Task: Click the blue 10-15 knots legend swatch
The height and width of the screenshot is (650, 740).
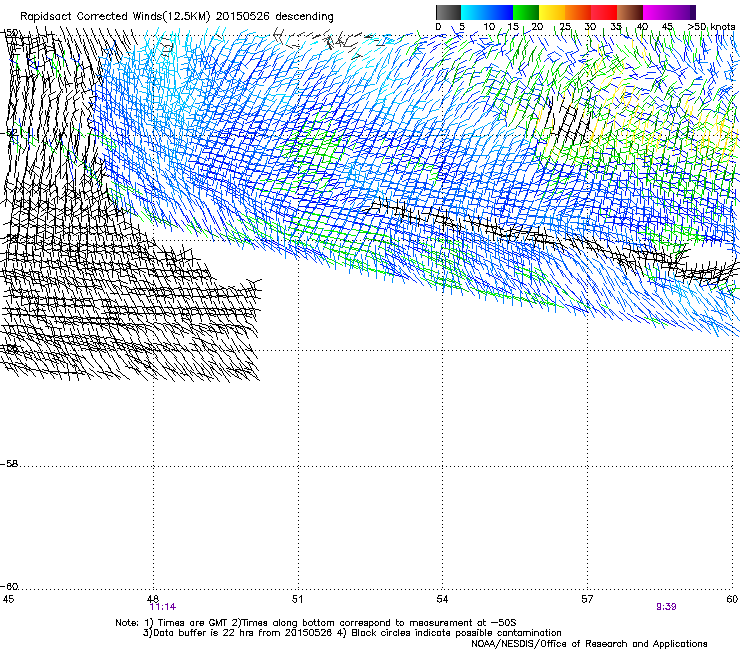Action: coord(500,12)
